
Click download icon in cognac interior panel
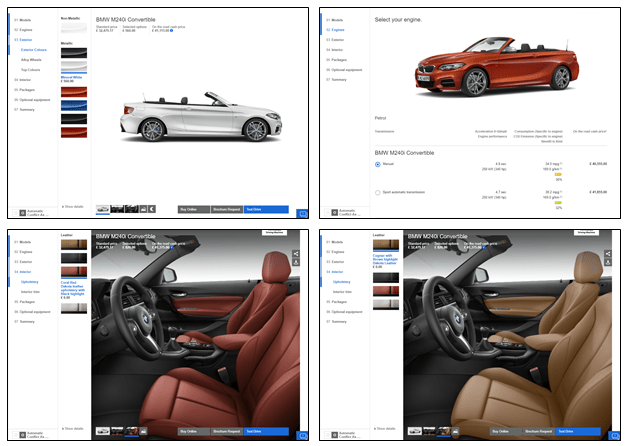[x=608, y=262]
